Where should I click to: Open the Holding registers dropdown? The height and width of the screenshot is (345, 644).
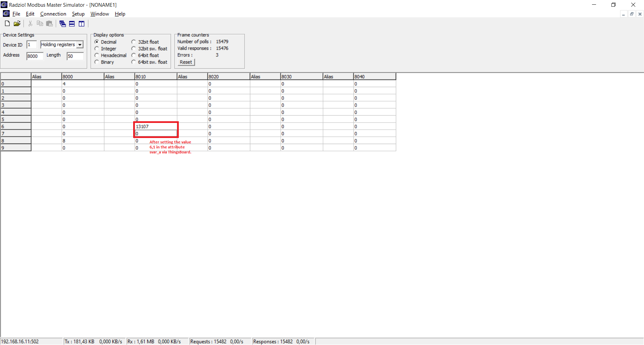[59, 44]
